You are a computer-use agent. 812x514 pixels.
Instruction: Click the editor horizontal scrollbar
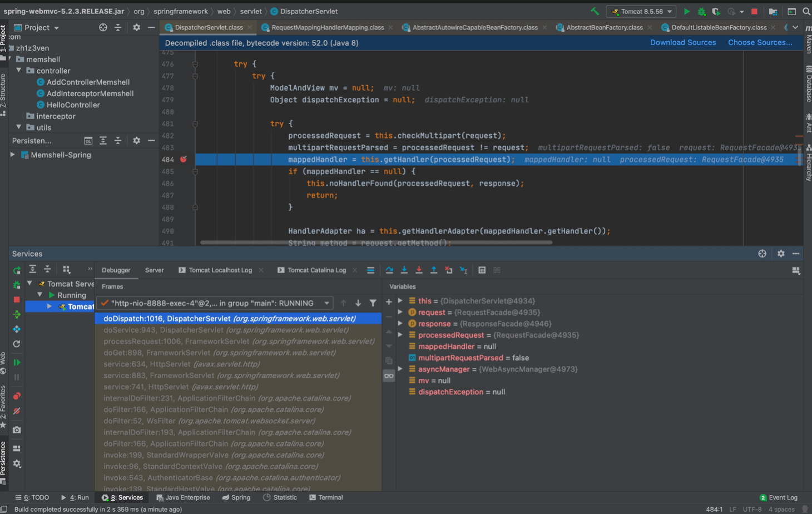[376, 243]
